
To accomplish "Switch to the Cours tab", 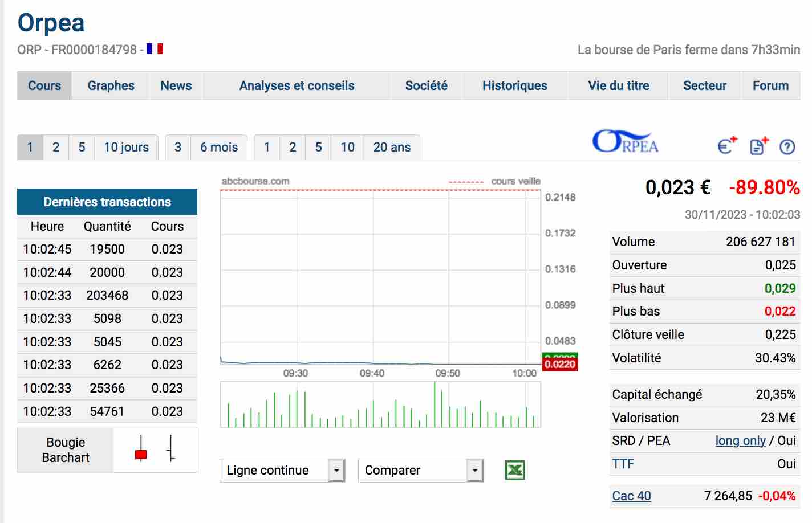I will [44, 85].
